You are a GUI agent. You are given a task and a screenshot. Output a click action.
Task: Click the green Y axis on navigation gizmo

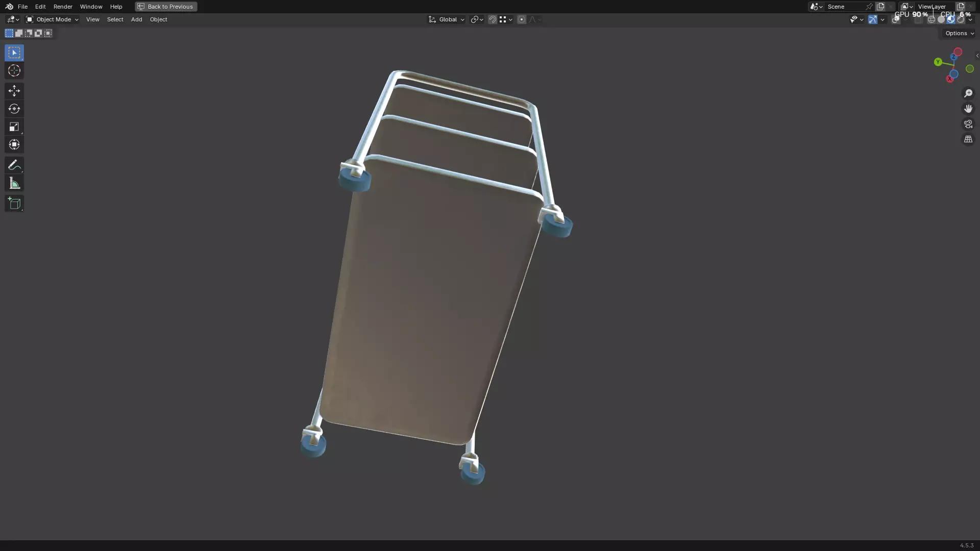coord(938,62)
